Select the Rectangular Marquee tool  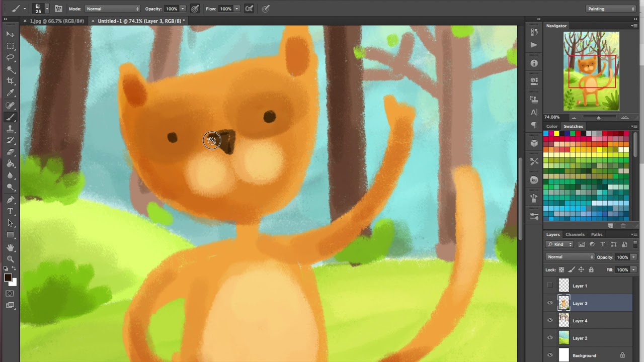[10, 46]
